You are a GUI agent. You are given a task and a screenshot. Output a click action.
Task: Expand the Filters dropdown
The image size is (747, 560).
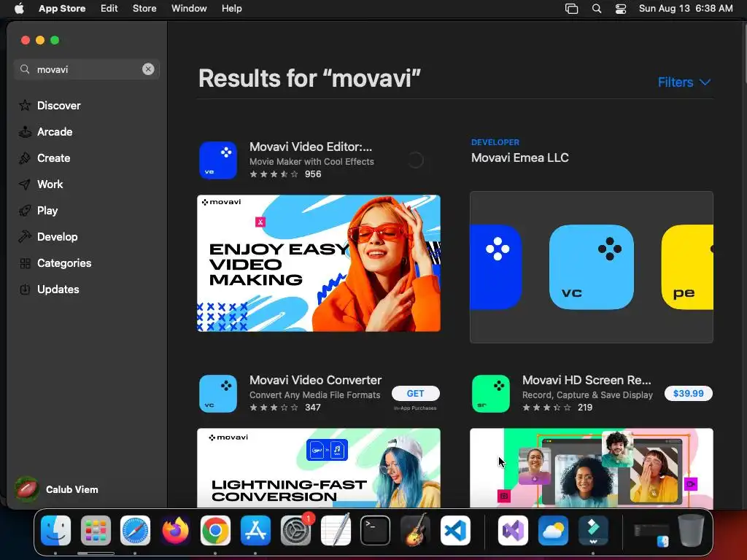click(684, 82)
